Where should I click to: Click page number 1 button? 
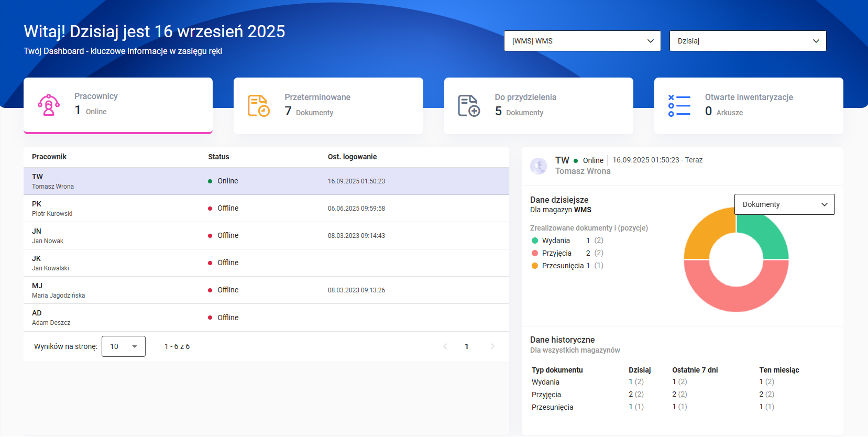click(467, 346)
